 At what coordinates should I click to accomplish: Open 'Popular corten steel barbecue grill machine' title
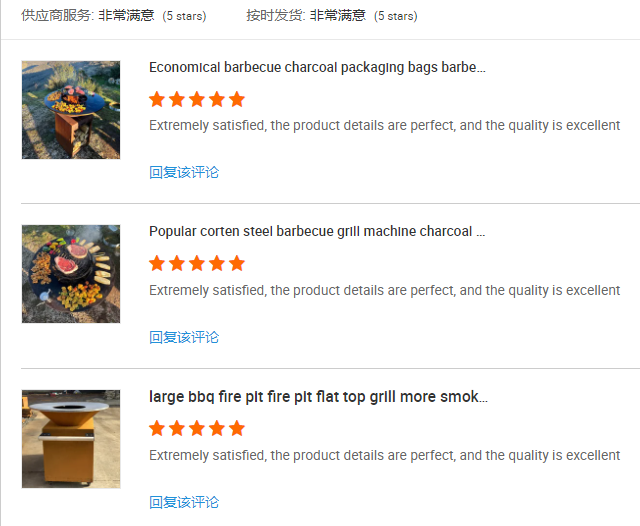[317, 232]
